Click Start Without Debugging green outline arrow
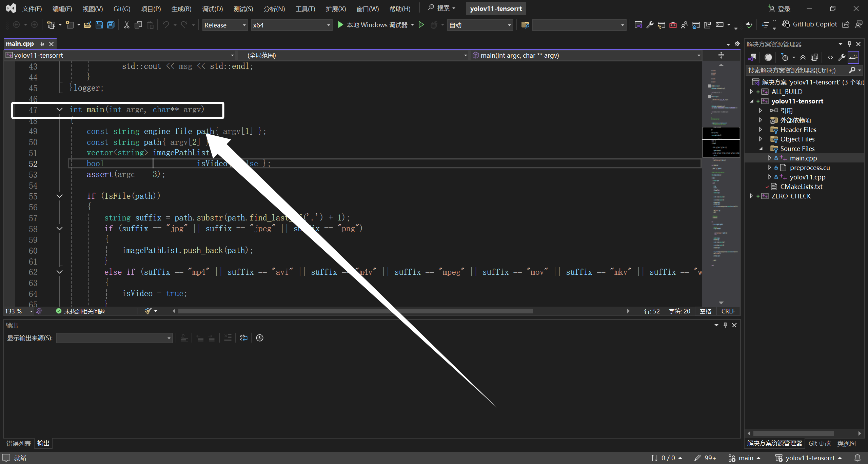 [x=421, y=25]
